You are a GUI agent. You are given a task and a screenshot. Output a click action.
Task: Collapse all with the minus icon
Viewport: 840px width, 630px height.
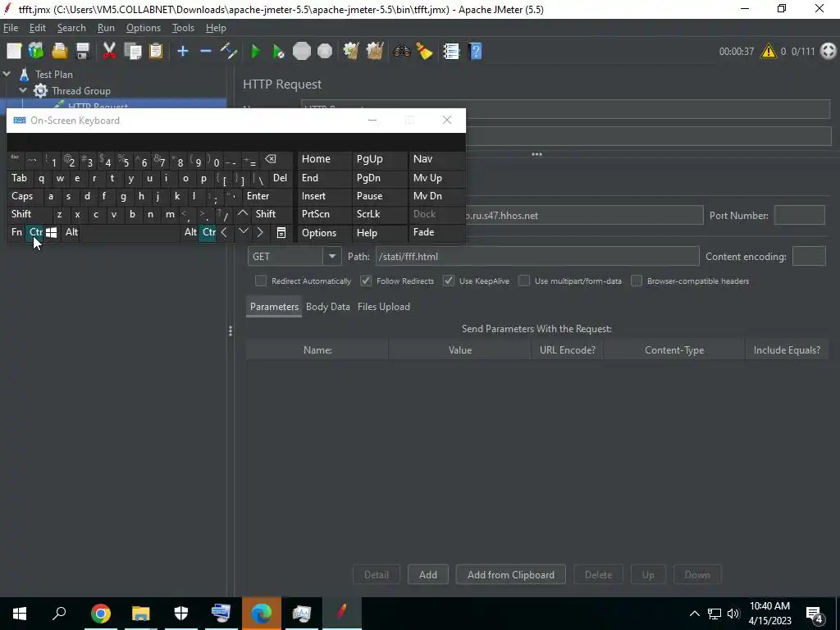coord(206,52)
